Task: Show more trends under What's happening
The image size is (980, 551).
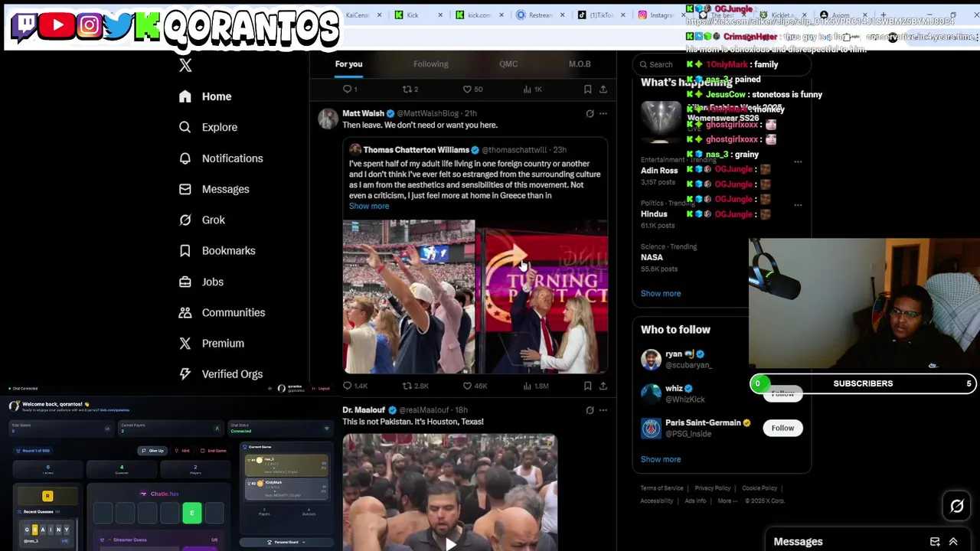Action: (661, 294)
